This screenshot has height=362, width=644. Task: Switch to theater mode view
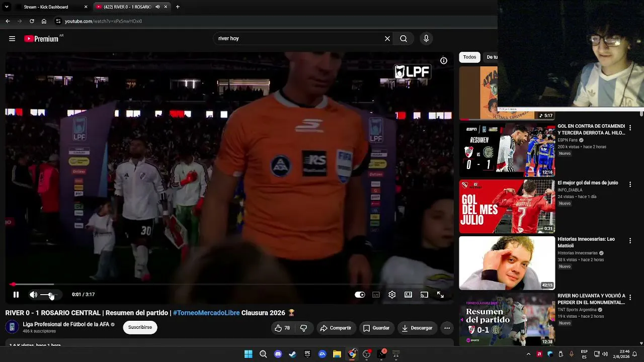point(408,295)
